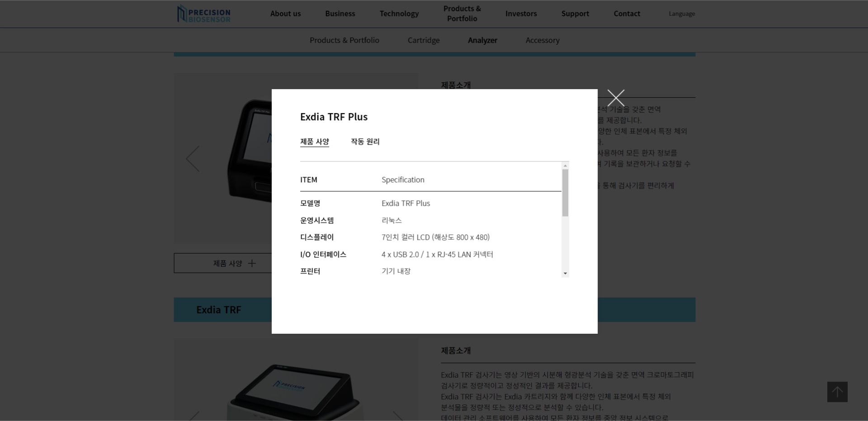This screenshot has height=421, width=868.
Task: Click the specification table scrollbar thumb
Action: [x=565, y=193]
